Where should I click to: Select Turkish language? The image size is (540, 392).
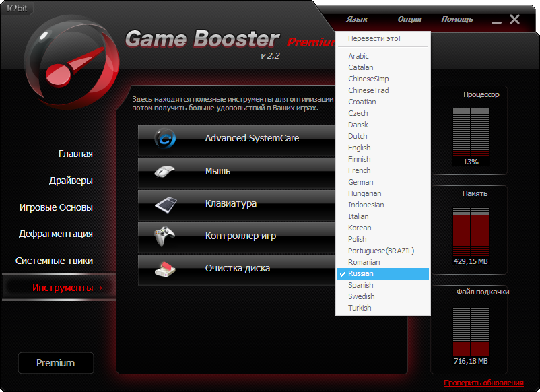(383, 308)
